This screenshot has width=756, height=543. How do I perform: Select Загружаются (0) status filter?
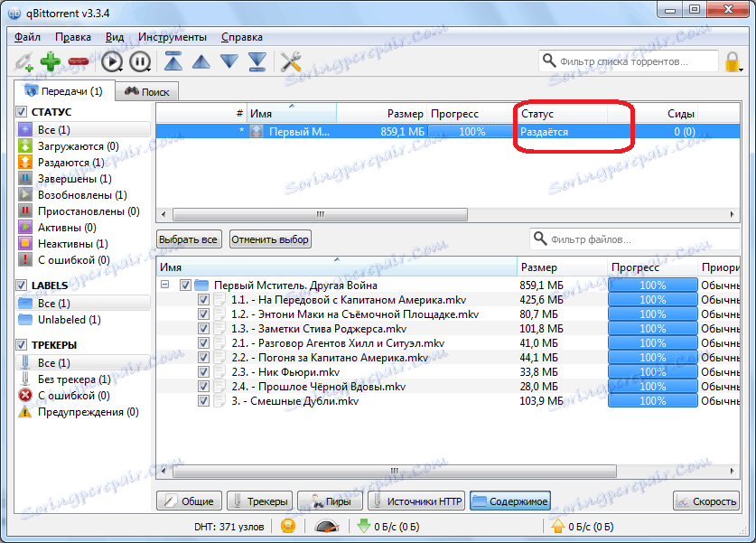tap(83, 146)
